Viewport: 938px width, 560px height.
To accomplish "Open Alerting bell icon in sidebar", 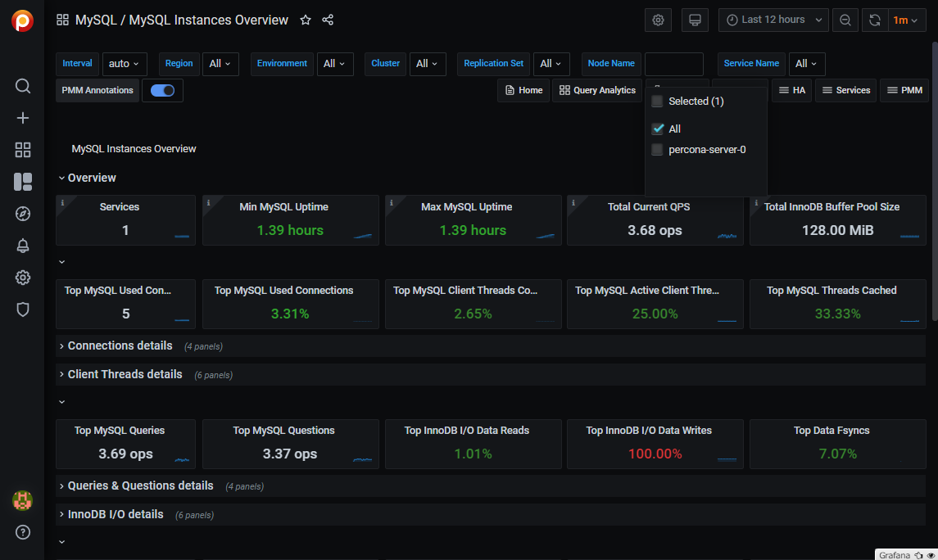I will click(23, 246).
